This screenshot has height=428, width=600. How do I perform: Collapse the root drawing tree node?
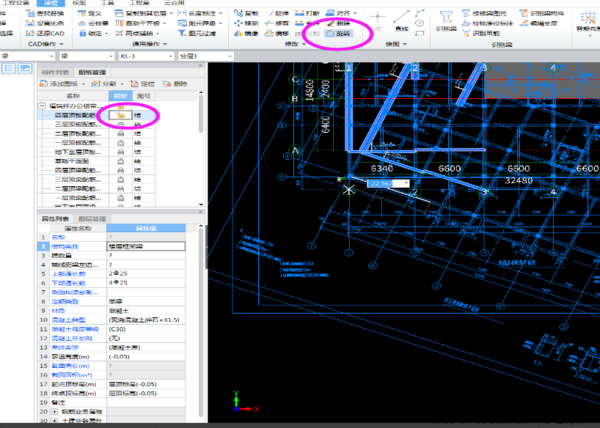click(40, 105)
